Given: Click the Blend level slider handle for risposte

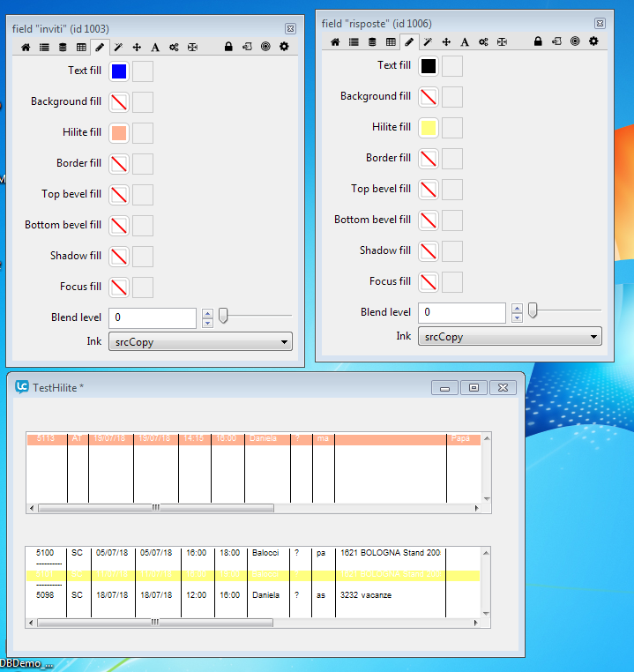Looking at the screenshot, I should (x=533, y=310).
